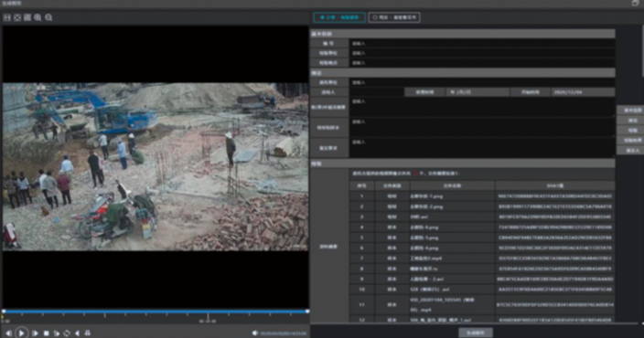Viewport: 644px width, 338px height.
Task: Click the first view-size icon in top-left toolbar
Action: 7,17
